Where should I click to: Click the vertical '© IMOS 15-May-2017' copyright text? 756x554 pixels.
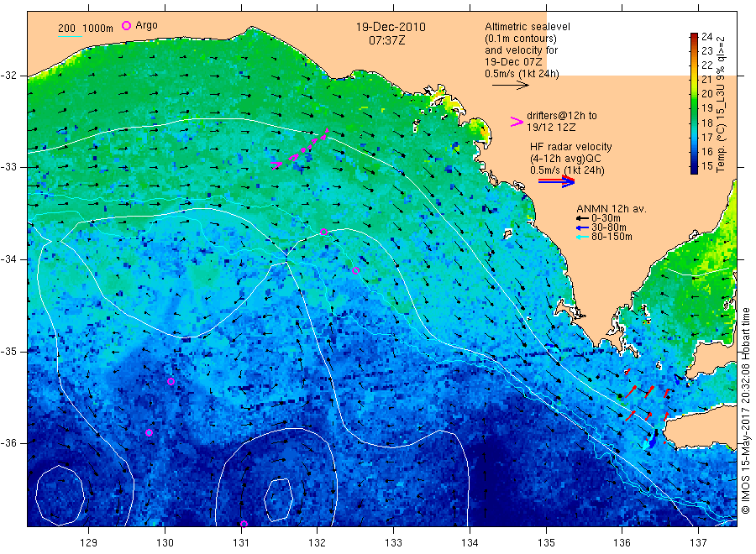click(746, 463)
